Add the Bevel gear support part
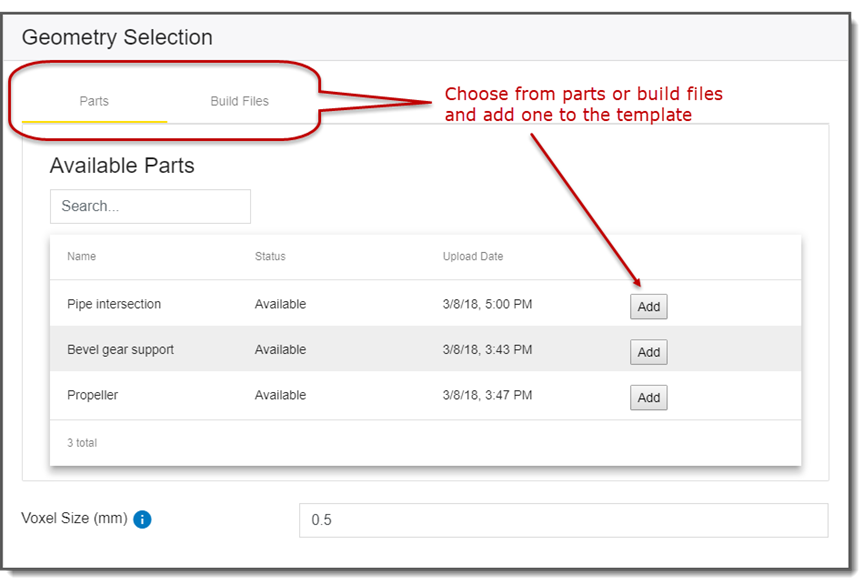 click(648, 352)
